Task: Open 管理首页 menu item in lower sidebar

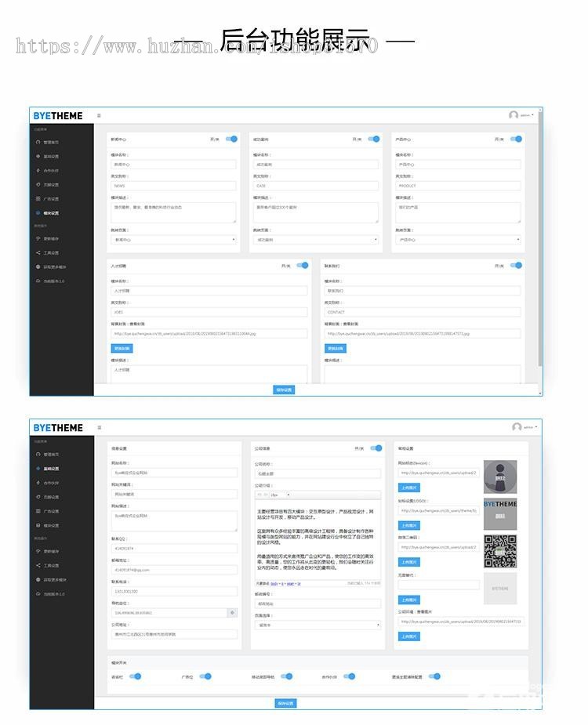Action: (x=51, y=455)
